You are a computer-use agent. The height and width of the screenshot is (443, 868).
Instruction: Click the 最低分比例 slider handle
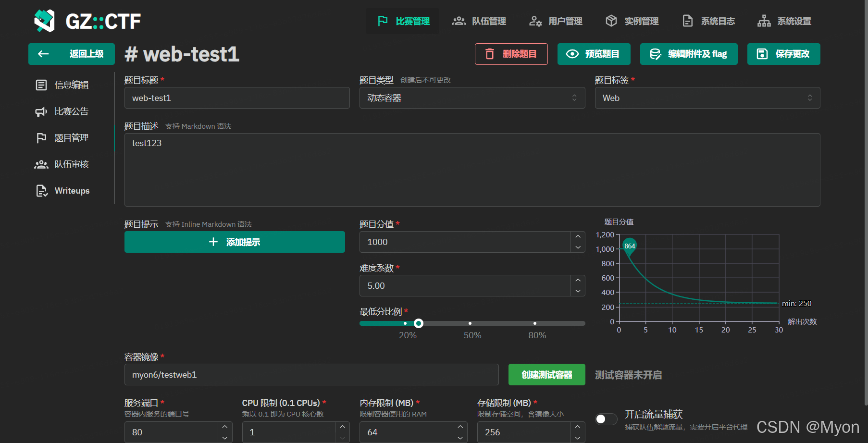coord(419,323)
